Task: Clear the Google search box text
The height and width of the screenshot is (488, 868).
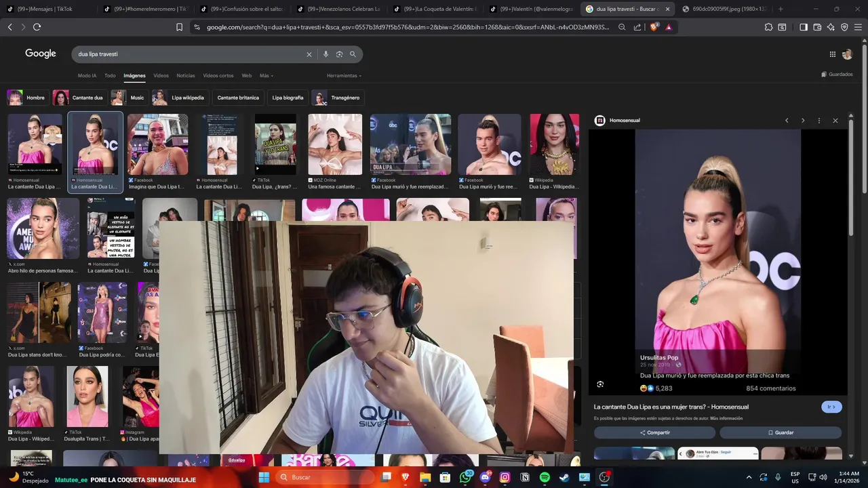Action: 309,54
